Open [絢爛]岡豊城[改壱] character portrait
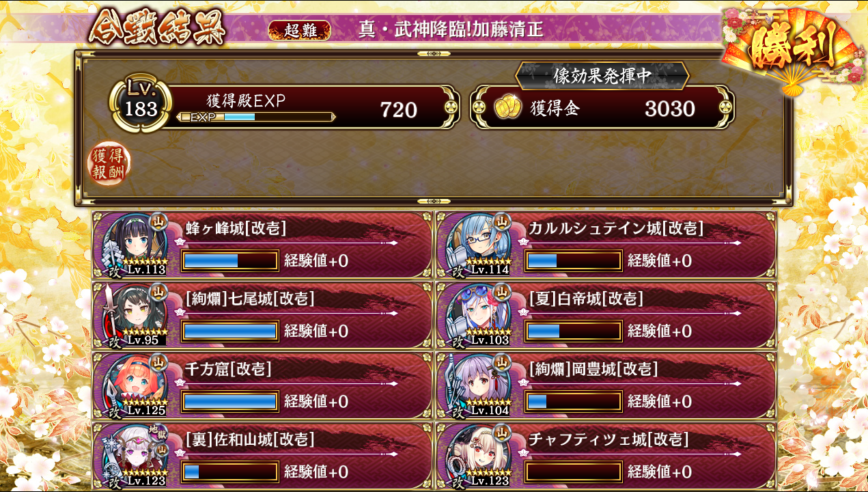Screen dimensions: 868x492 coord(478,384)
